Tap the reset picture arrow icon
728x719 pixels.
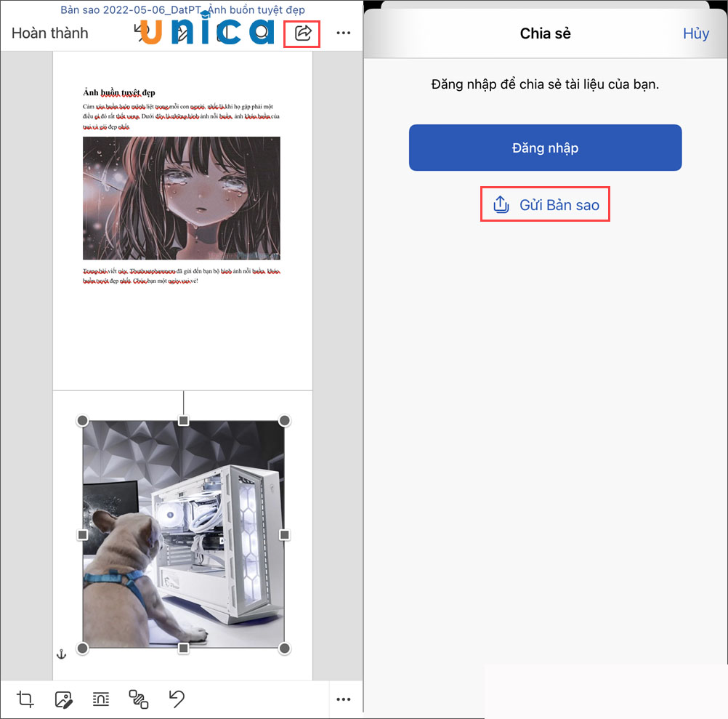click(x=177, y=699)
